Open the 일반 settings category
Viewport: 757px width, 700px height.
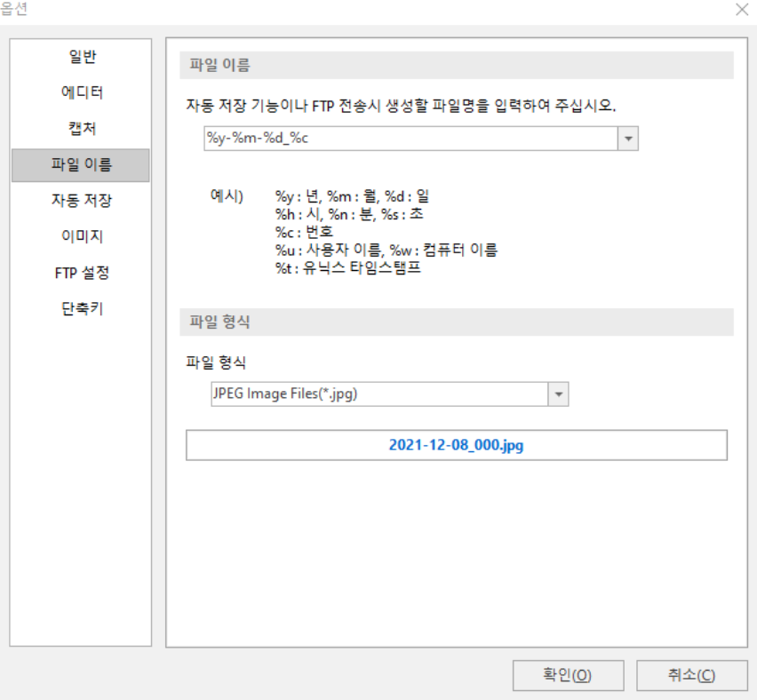click(81, 57)
